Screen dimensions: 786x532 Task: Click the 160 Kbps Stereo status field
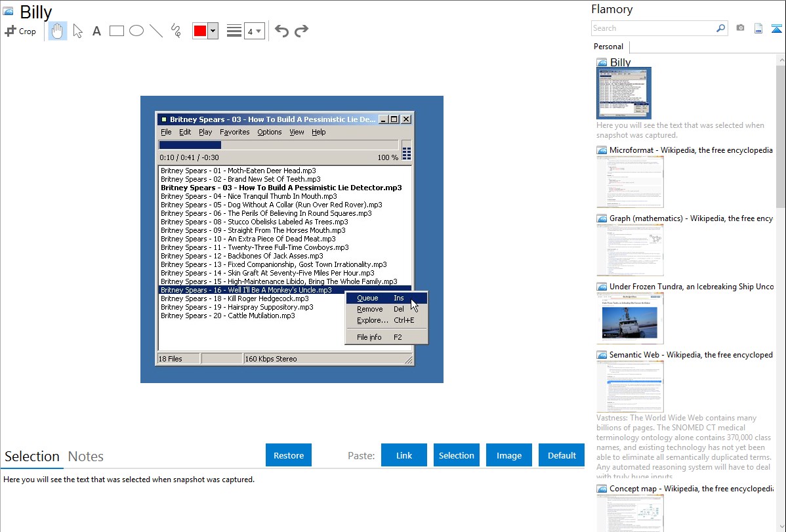(328, 359)
